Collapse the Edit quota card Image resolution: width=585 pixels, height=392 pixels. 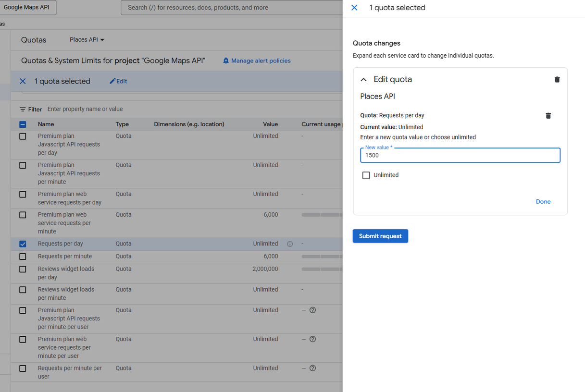364,80
